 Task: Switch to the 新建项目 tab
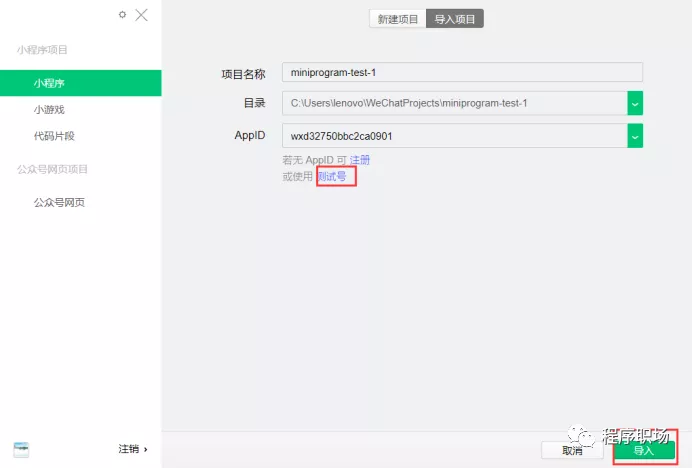398,19
